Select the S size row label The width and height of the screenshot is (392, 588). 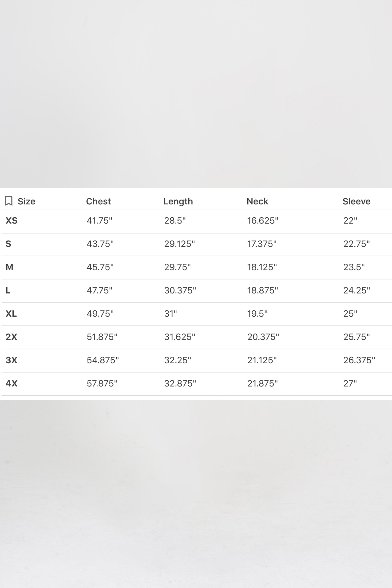pos(8,244)
